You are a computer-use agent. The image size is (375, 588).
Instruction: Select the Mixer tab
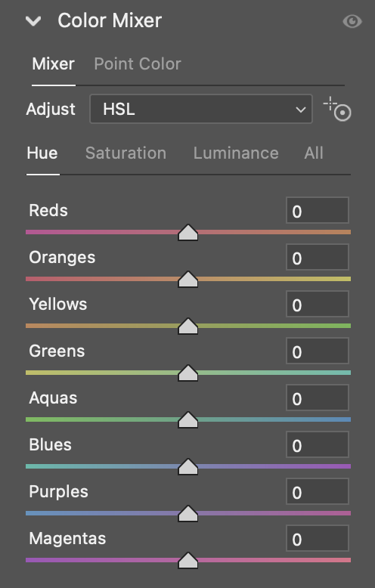(53, 63)
